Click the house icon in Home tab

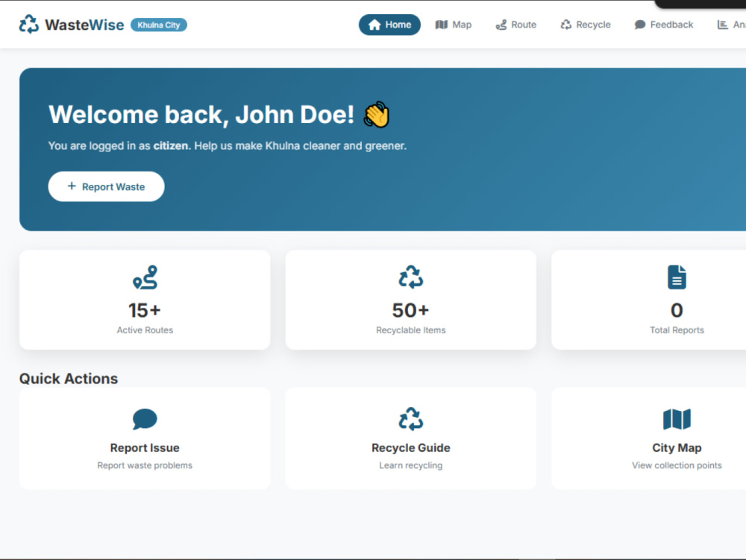click(374, 25)
